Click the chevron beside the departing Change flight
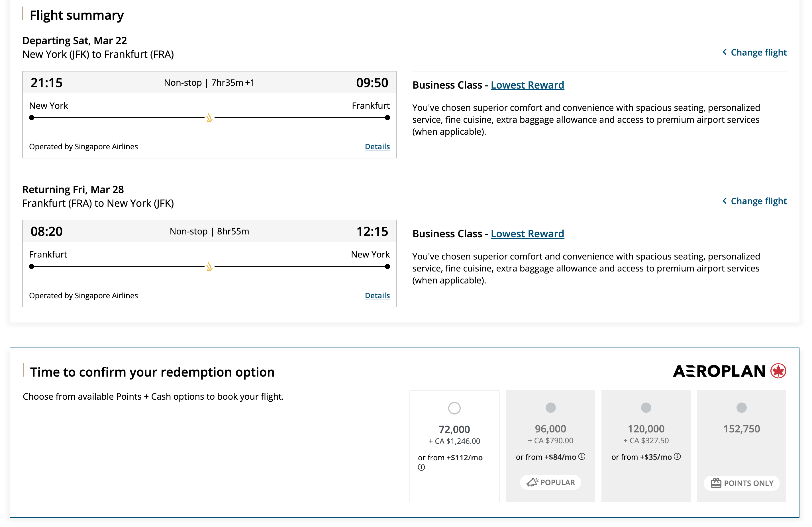The image size is (812, 527). (724, 52)
